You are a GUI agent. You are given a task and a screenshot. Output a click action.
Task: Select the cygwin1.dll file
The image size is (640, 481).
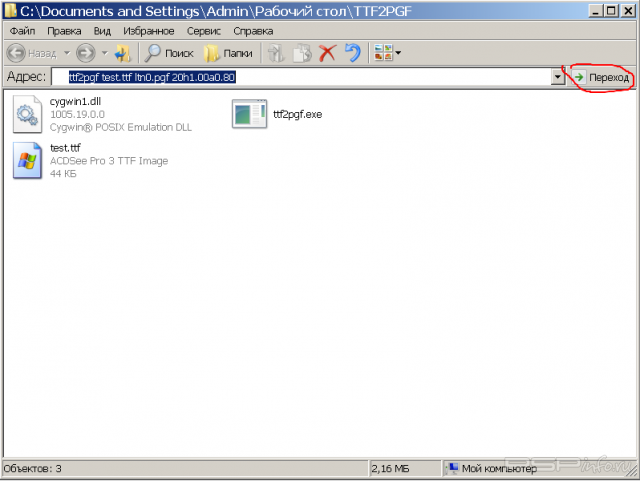tap(75, 102)
